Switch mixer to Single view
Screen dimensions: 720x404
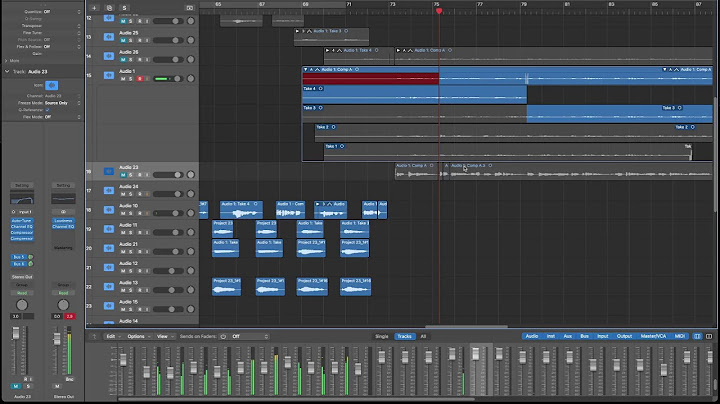(382, 337)
